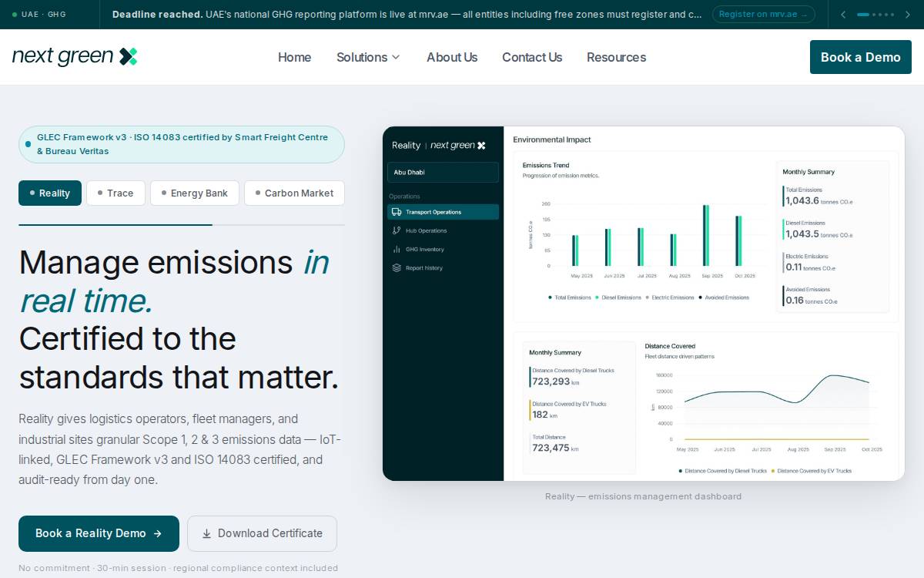924x578 pixels.
Task: Select Report history label in dashboard sidebar
Action: pos(424,267)
